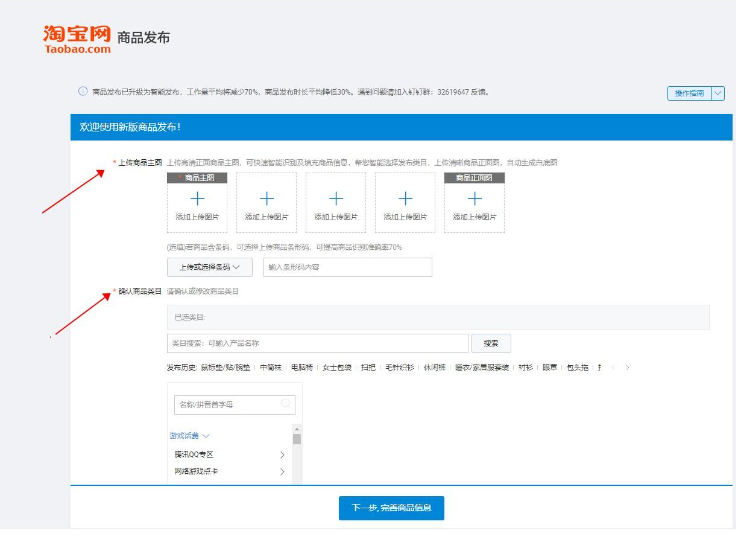736x542 pixels.
Task: Click the info circle icon beside notice
Action: (x=83, y=92)
